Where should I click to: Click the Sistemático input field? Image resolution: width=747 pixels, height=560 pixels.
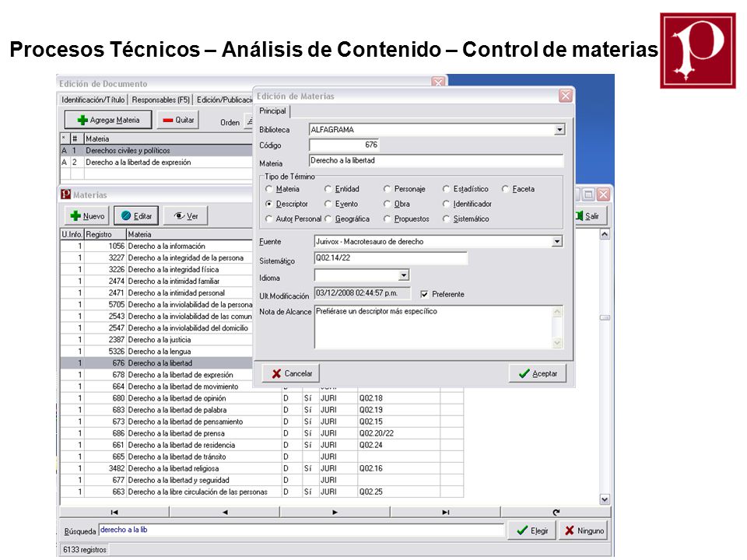(391, 258)
